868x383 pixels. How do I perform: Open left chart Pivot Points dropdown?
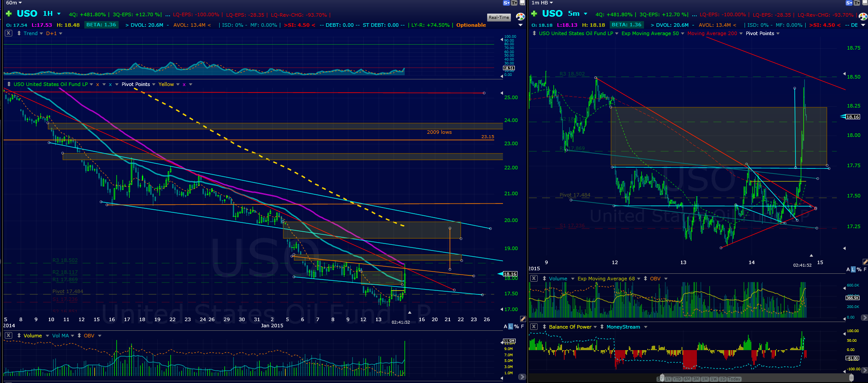coord(154,84)
